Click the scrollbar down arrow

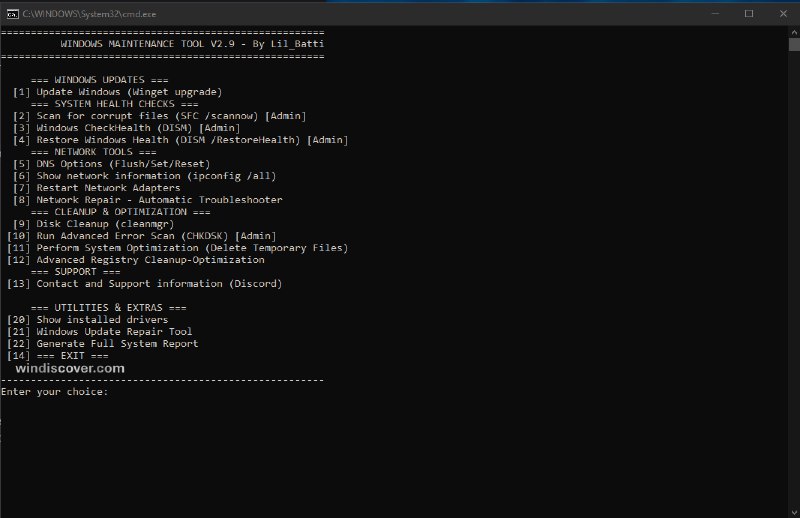[794, 512]
